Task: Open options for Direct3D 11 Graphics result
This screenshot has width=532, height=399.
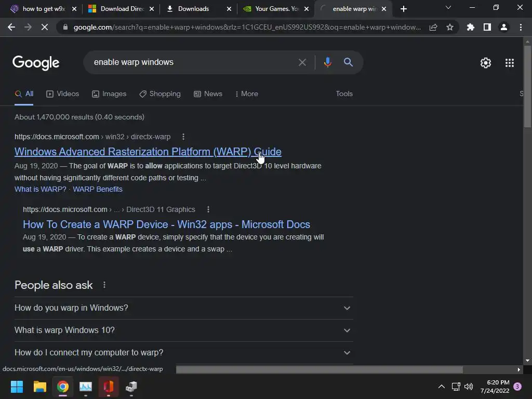Action: click(208, 209)
